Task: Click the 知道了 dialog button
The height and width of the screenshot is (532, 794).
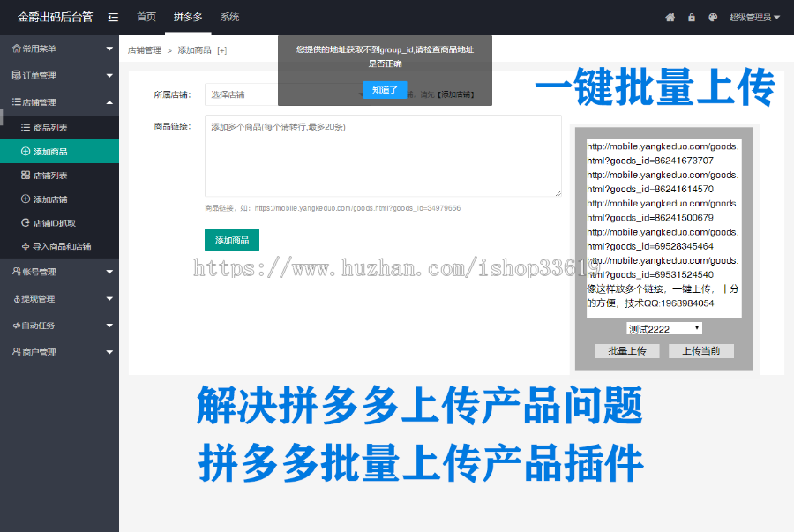Action: point(386,89)
